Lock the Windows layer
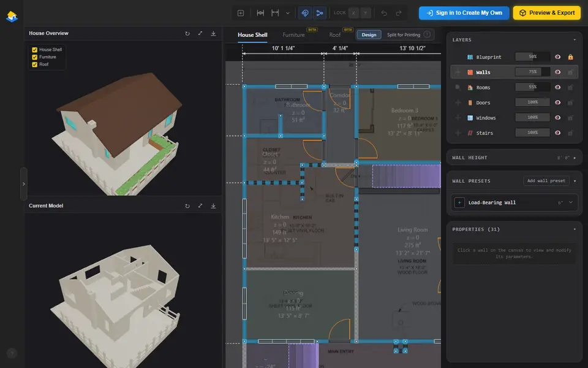This screenshot has height=368, width=588. click(570, 118)
